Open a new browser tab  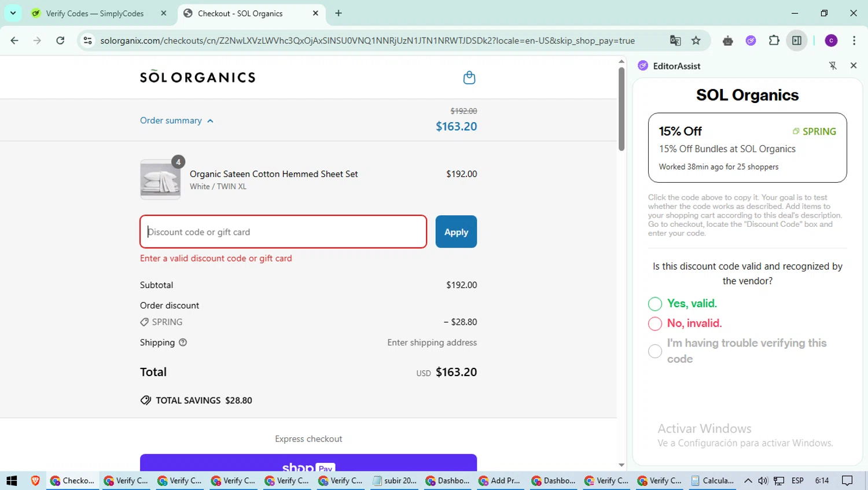339,13
